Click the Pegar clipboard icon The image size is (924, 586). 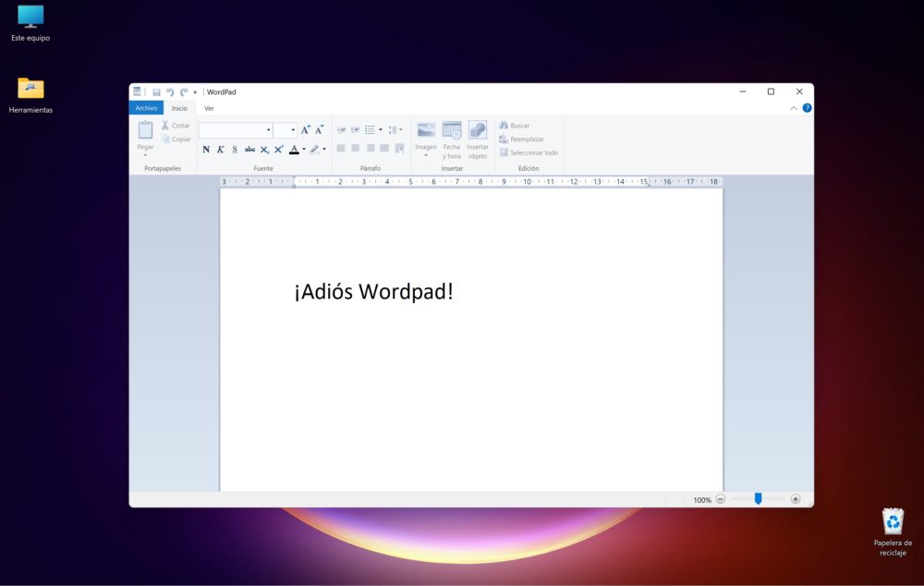145,129
